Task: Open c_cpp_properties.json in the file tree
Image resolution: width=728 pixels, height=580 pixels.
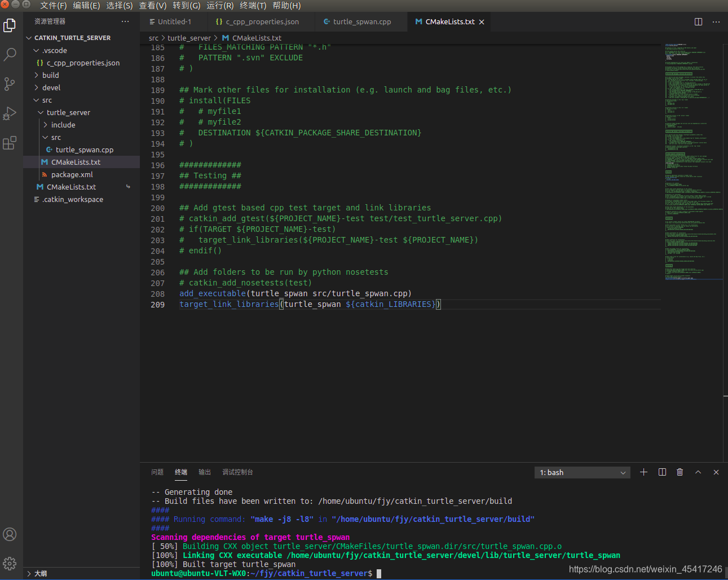Action: [x=81, y=63]
